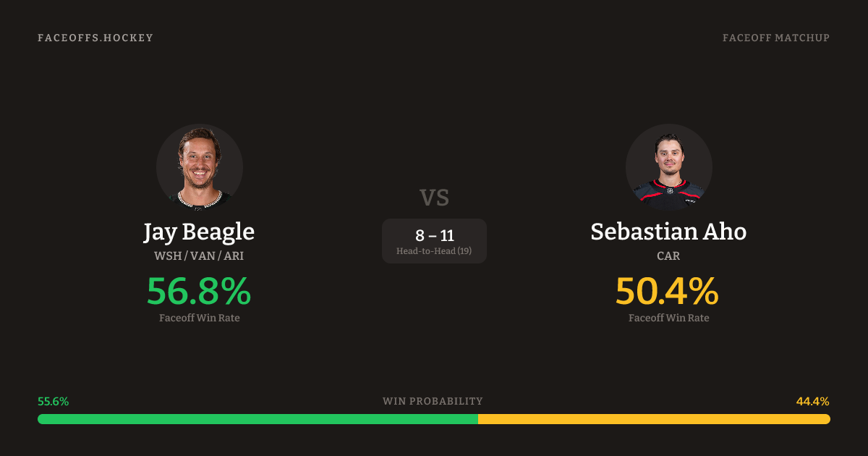Open Jay Beagle's headshot photo

pos(200,167)
